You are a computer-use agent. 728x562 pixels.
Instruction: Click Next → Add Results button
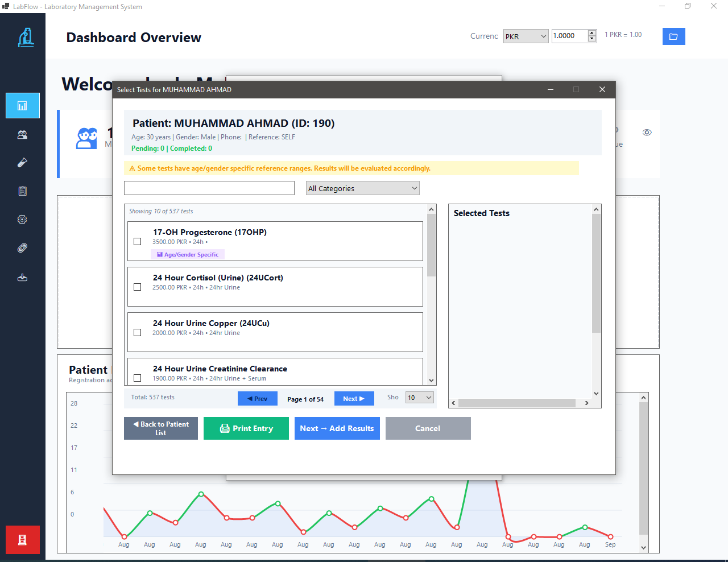(337, 428)
